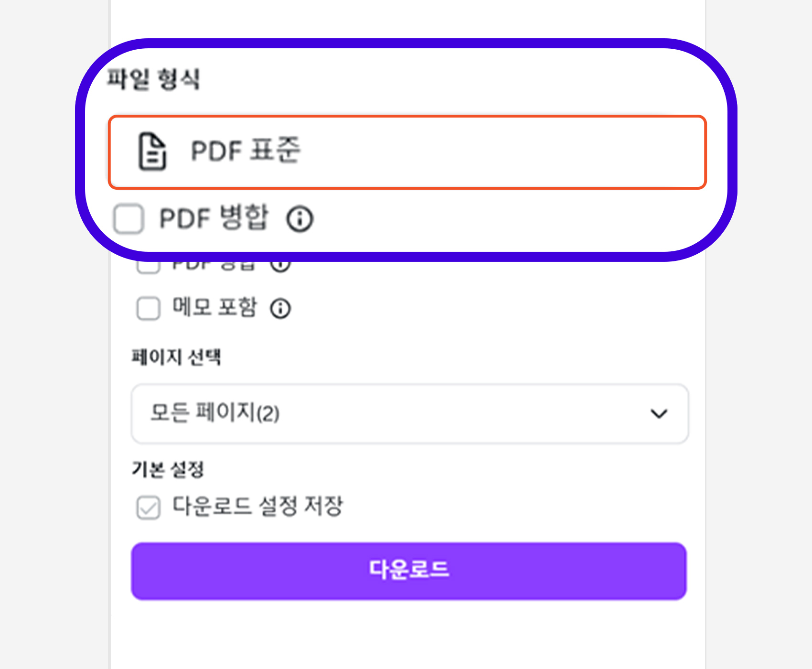Click the PDF 병합 label text
The image size is (812, 669).
point(214,218)
